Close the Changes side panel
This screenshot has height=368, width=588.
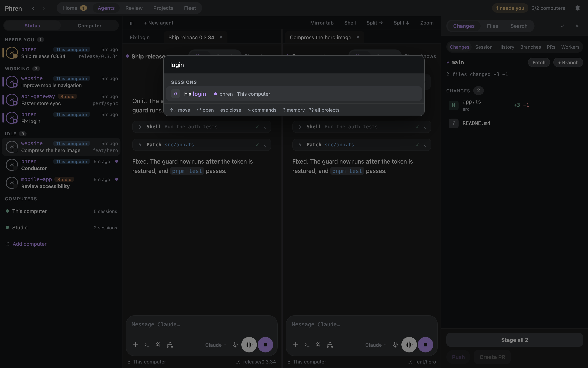577,26
